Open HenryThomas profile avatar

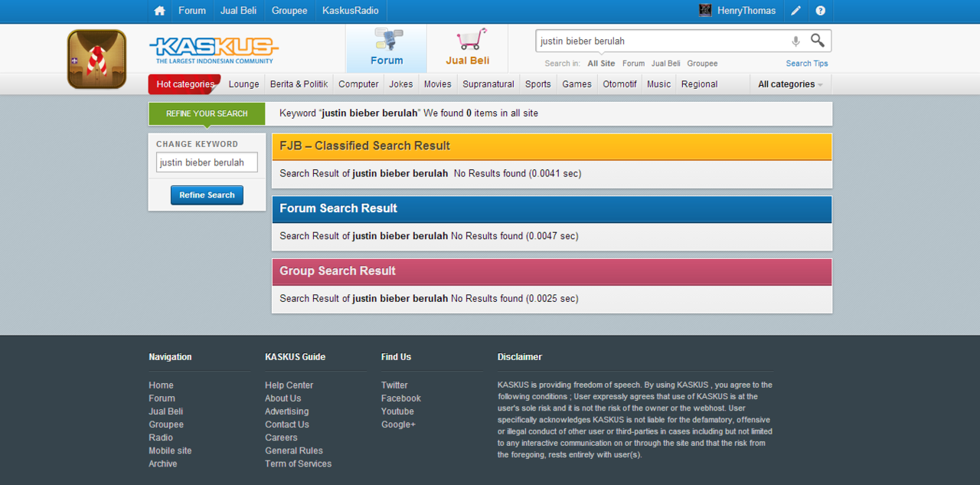tap(705, 11)
